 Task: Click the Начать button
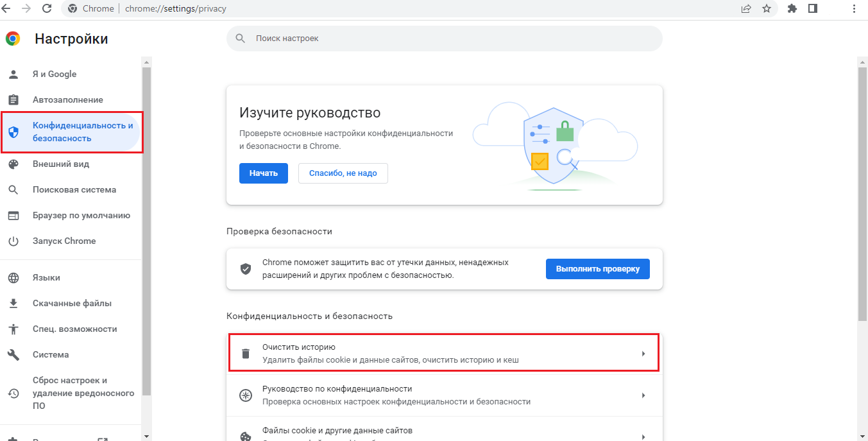[x=263, y=173]
